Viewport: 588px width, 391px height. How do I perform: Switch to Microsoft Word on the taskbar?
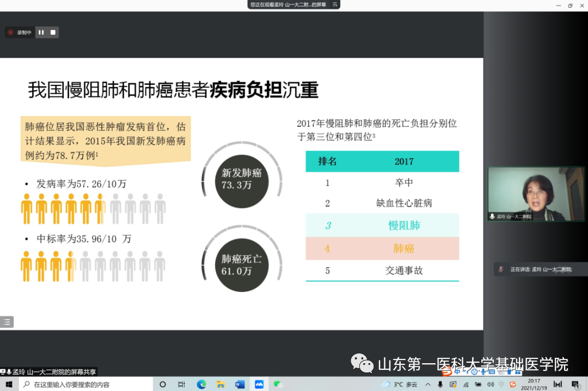coord(240,384)
